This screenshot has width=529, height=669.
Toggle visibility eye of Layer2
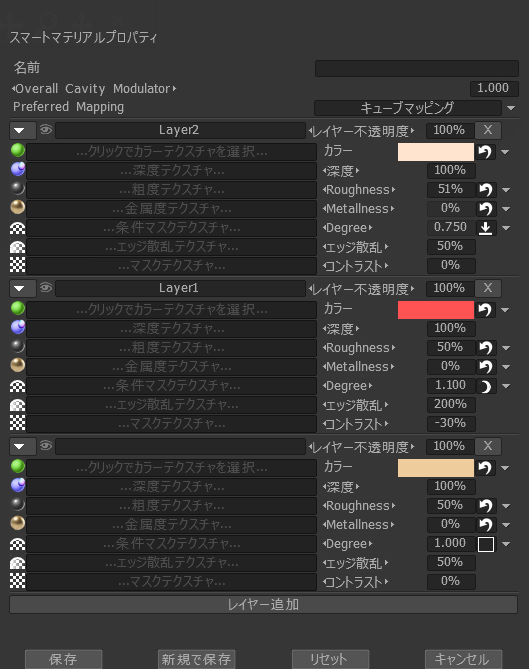(x=46, y=129)
